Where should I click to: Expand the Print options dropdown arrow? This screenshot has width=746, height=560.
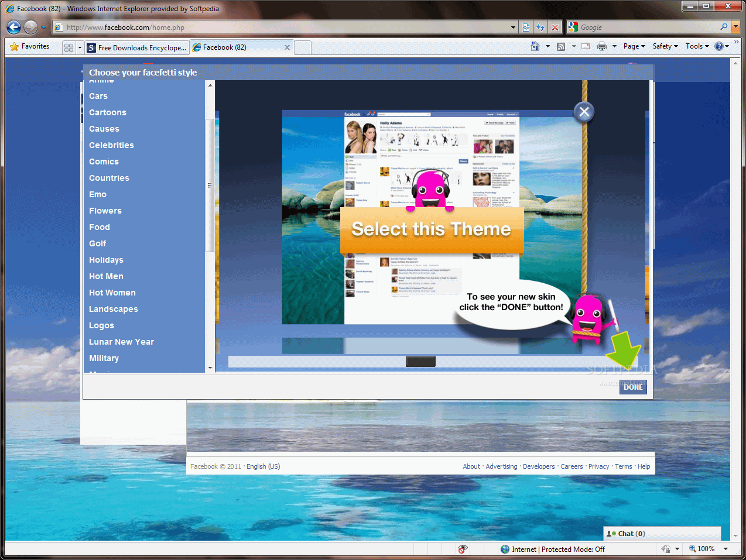(614, 46)
